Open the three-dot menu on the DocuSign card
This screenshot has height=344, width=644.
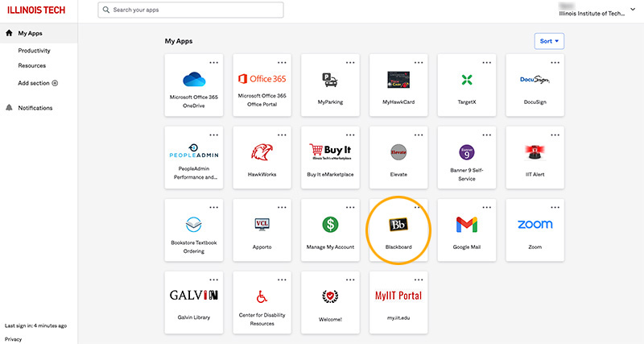[x=555, y=63]
